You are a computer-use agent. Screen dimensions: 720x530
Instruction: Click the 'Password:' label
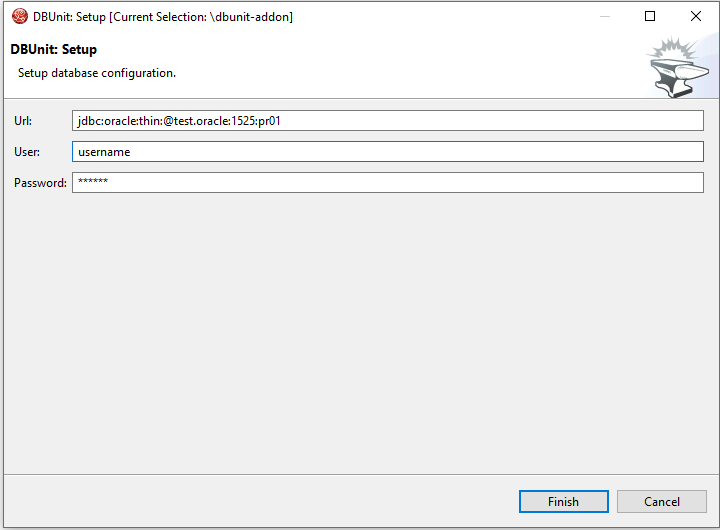coord(40,183)
